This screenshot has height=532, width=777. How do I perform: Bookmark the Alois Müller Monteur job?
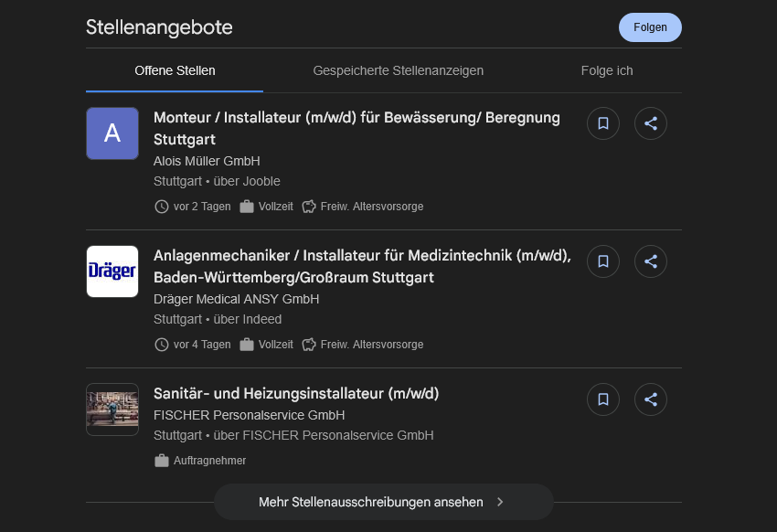[603, 123]
